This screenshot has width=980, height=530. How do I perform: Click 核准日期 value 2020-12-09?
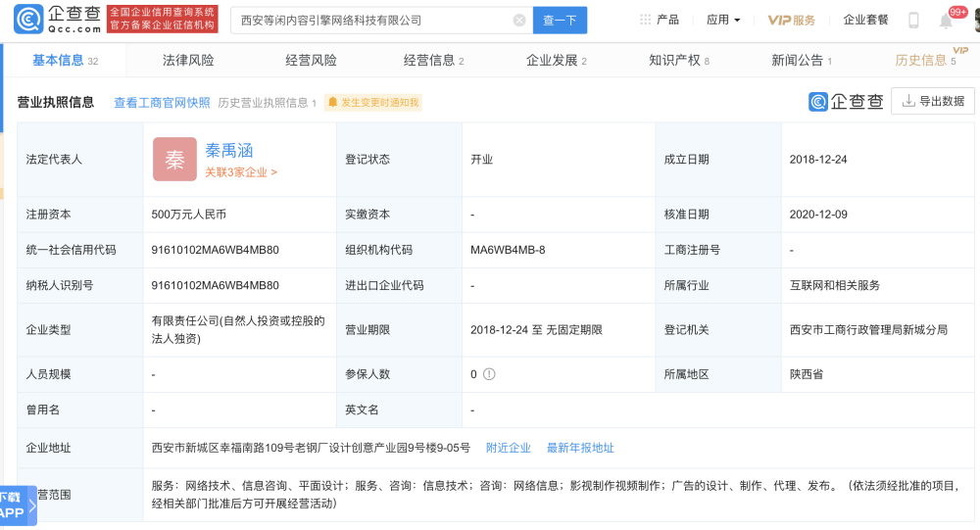(x=818, y=215)
